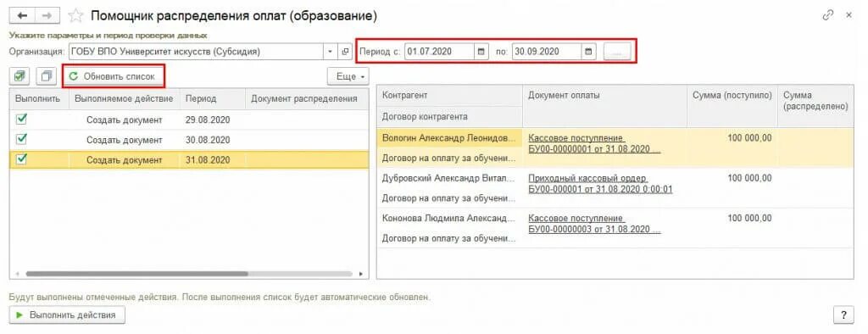Click Выполнить действия button
The height and width of the screenshot is (334, 868).
[67, 315]
